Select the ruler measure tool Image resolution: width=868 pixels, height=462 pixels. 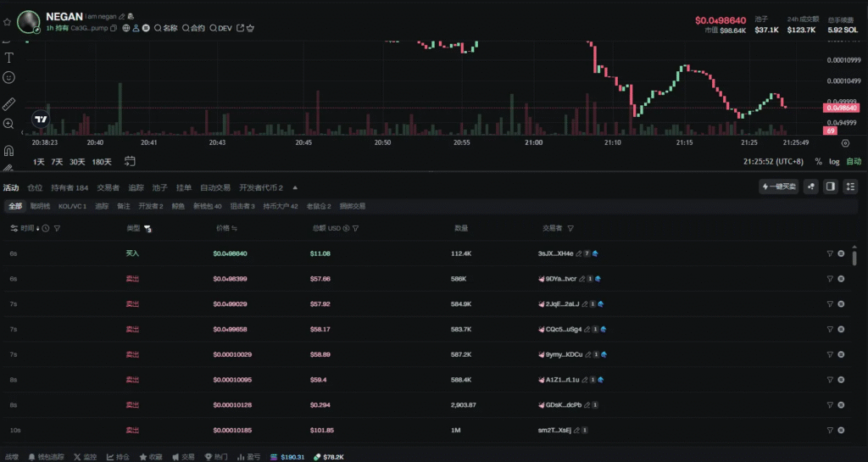pyautogui.click(x=9, y=104)
